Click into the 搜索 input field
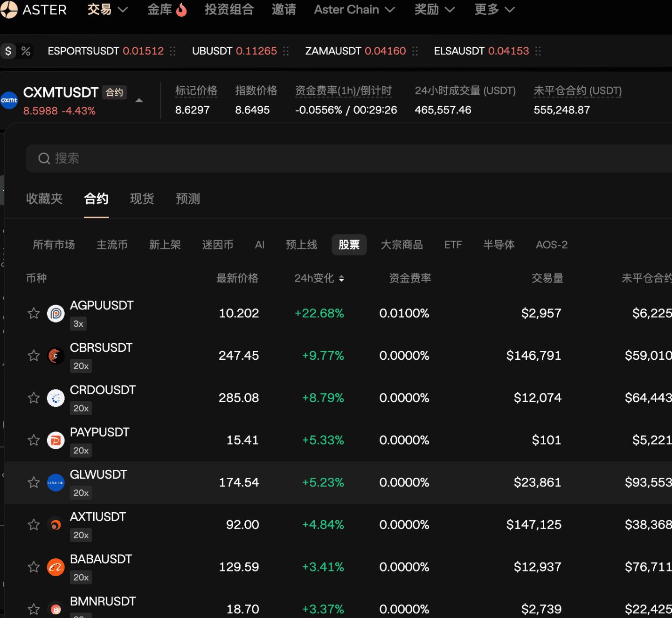This screenshot has width=672, height=618. (x=349, y=158)
